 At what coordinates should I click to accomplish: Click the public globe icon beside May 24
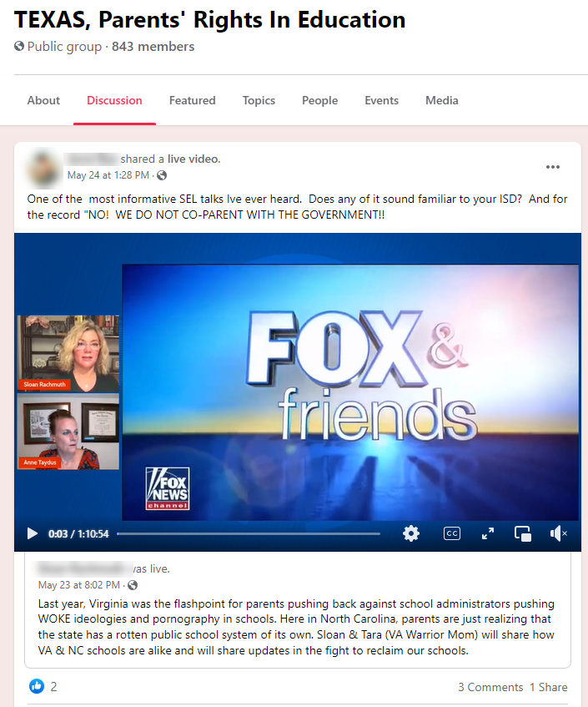[x=162, y=175]
